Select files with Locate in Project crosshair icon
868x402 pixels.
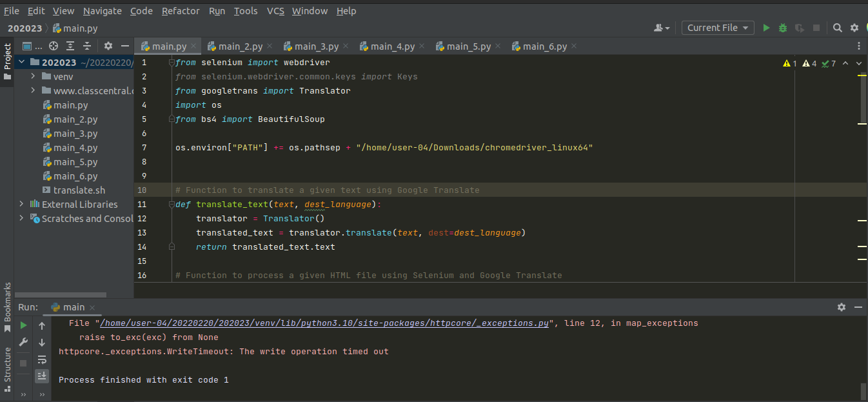tap(53, 46)
